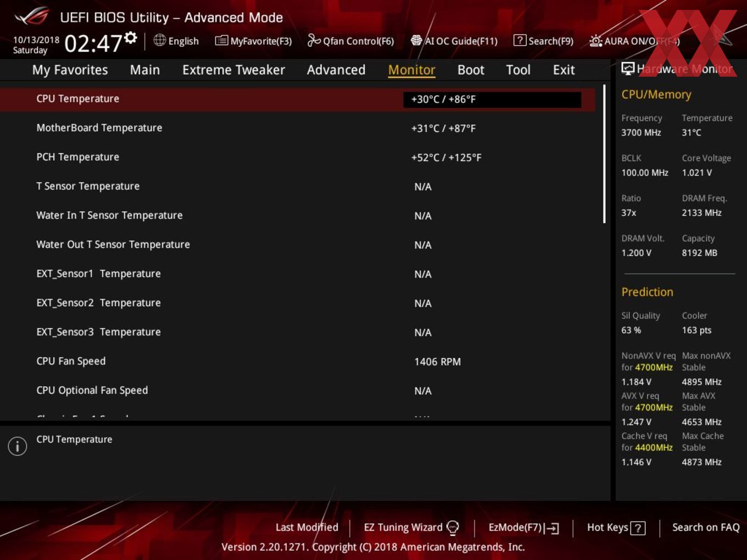The image size is (747, 560).
Task: Click the AI OC Guide icon
Action: pyautogui.click(x=416, y=41)
